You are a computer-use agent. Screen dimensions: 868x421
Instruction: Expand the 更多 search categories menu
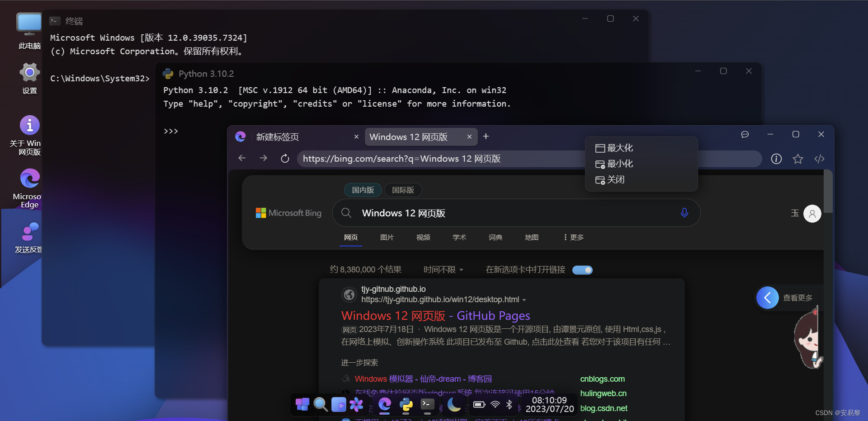pyautogui.click(x=573, y=237)
